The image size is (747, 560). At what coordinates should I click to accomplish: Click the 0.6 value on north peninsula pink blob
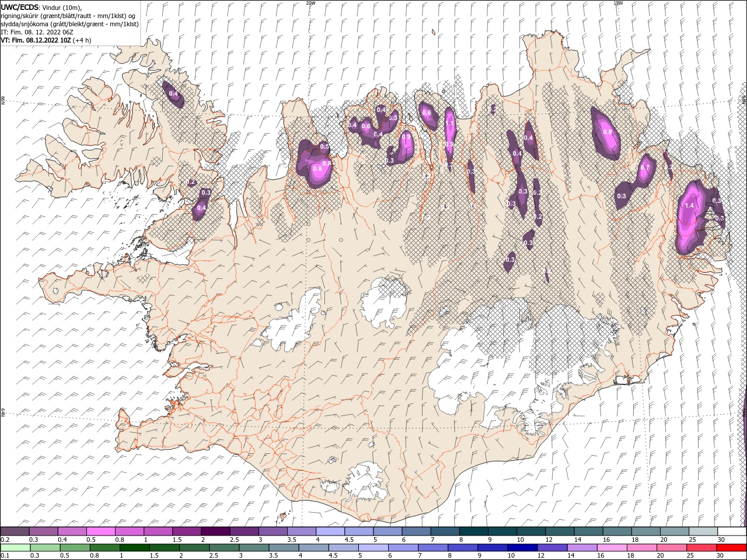pyautogui.click(x=427, y=113)
